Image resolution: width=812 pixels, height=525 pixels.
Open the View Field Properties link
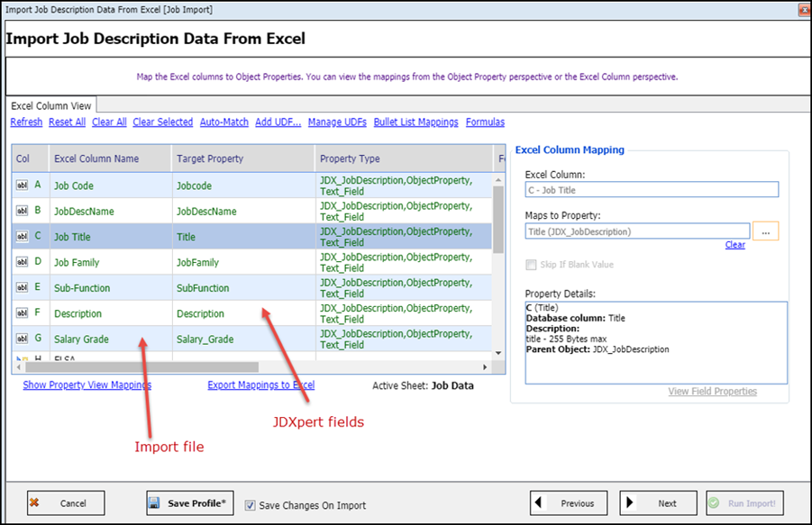(712, 391)
